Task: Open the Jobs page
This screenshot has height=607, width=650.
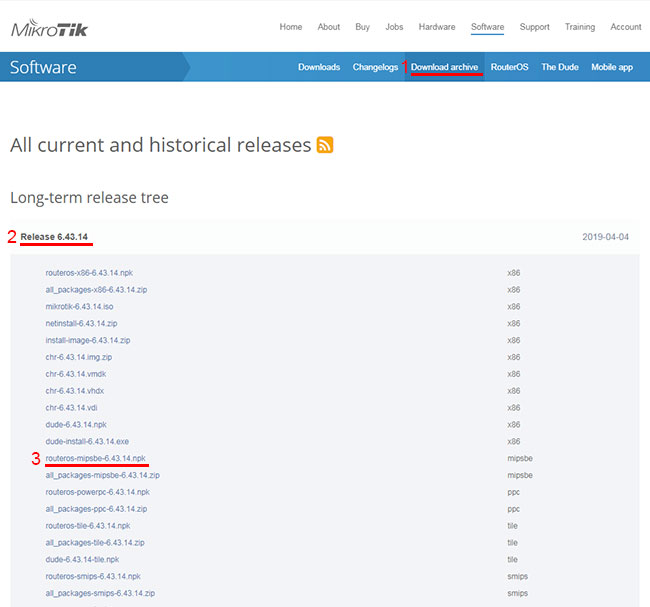Action: pyautogui.click(x=394, y=27)
